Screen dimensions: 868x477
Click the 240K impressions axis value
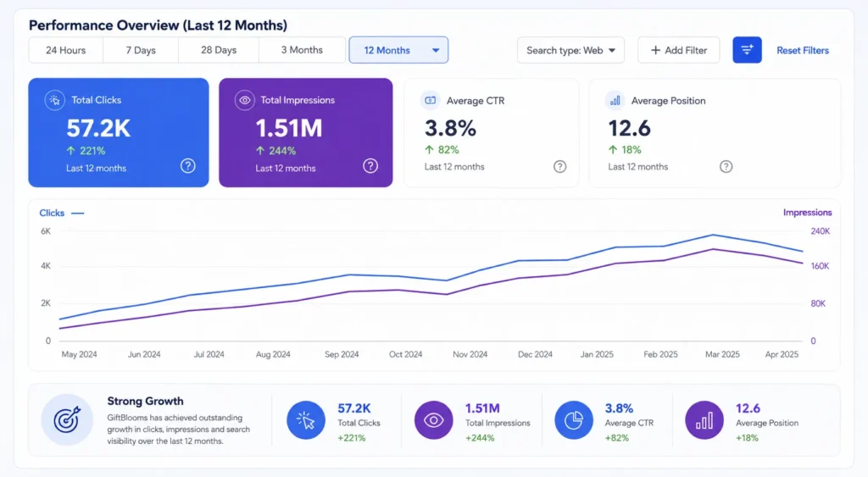coord(821,231)
